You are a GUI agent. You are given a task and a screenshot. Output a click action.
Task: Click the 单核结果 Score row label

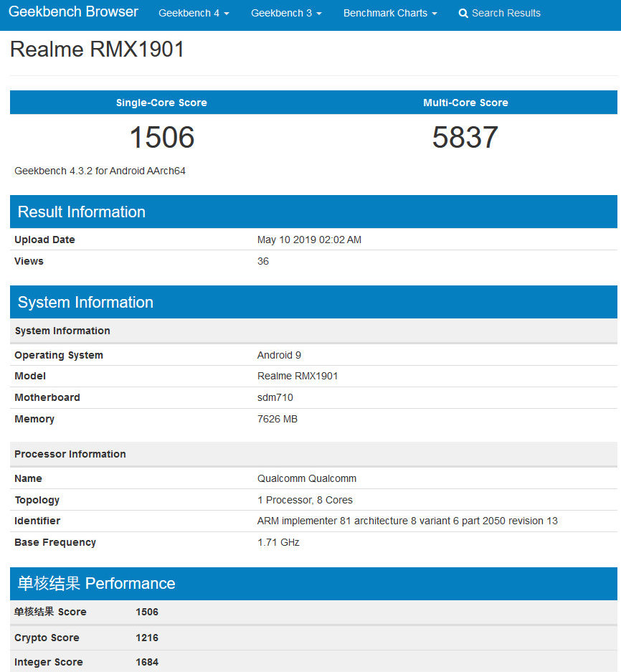pos(50,612)
